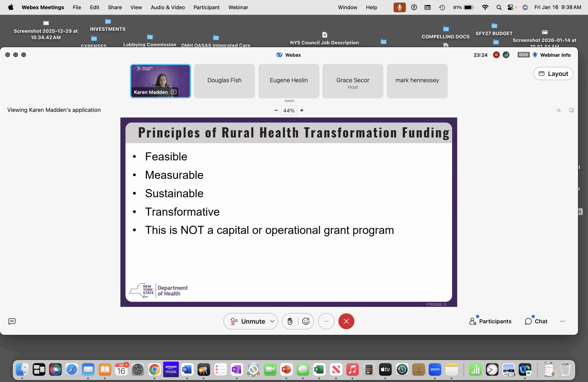
Task: Open the Audio & Video menu
Action: tap(168, 7)
